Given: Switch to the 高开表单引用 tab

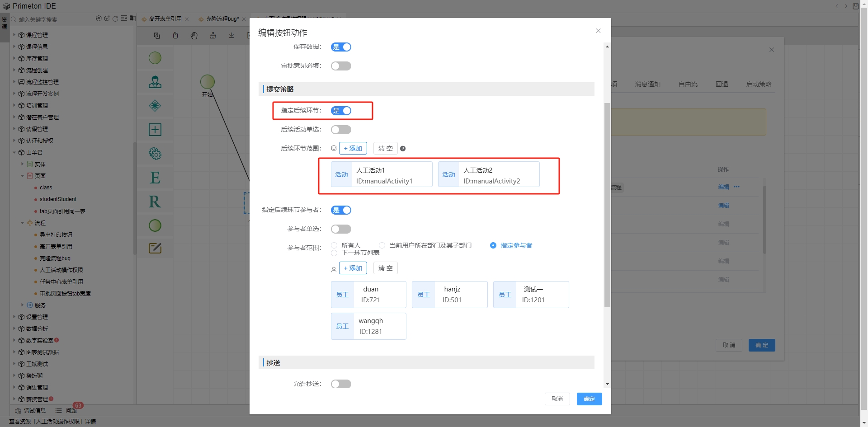Looking at the screenshot, I should tap(165, 19).
